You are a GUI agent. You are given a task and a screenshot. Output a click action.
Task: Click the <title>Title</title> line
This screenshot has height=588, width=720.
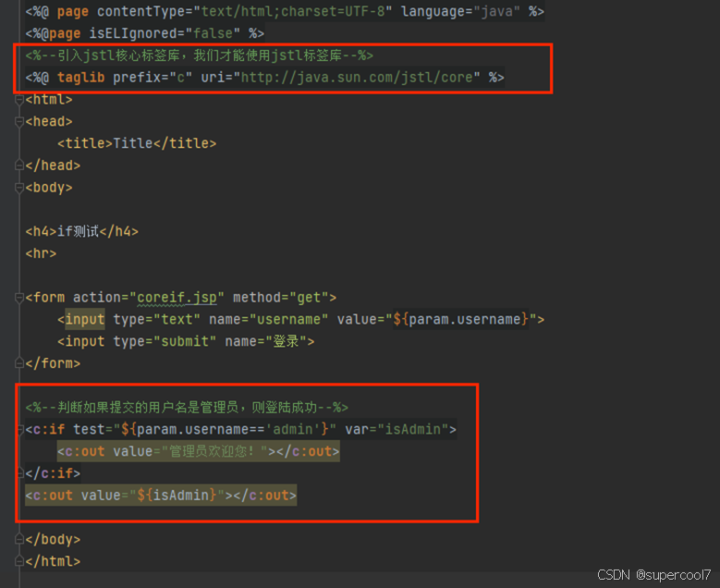[x=137, y=143]
